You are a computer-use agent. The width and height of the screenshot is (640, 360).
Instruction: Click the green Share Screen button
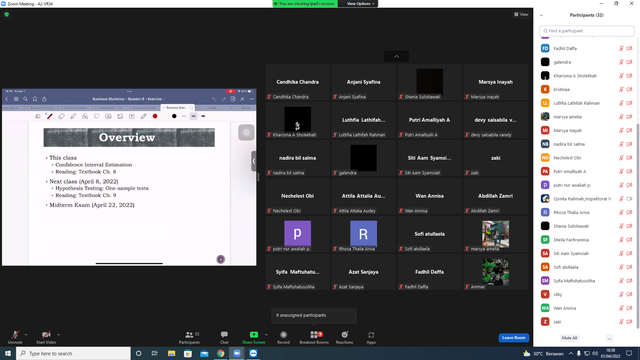(x=253, y=337)
